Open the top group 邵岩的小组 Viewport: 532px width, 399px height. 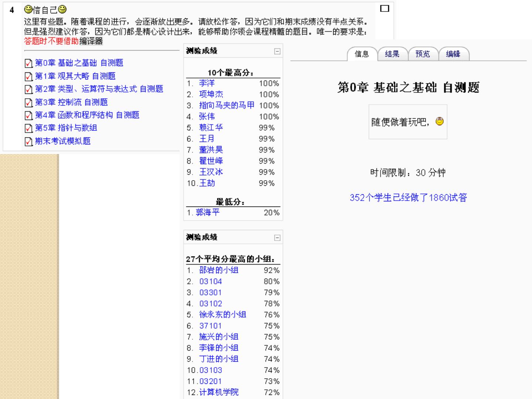coord(219,270)
